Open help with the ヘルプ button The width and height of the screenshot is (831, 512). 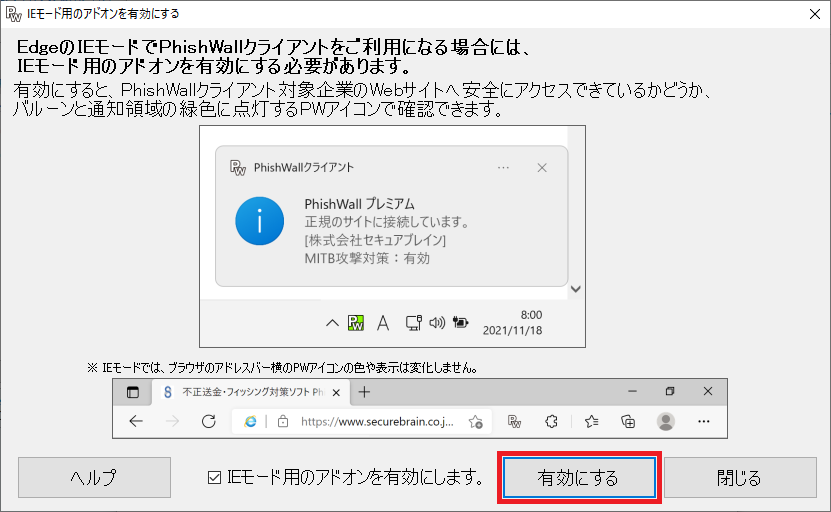[x=94, y=478]
